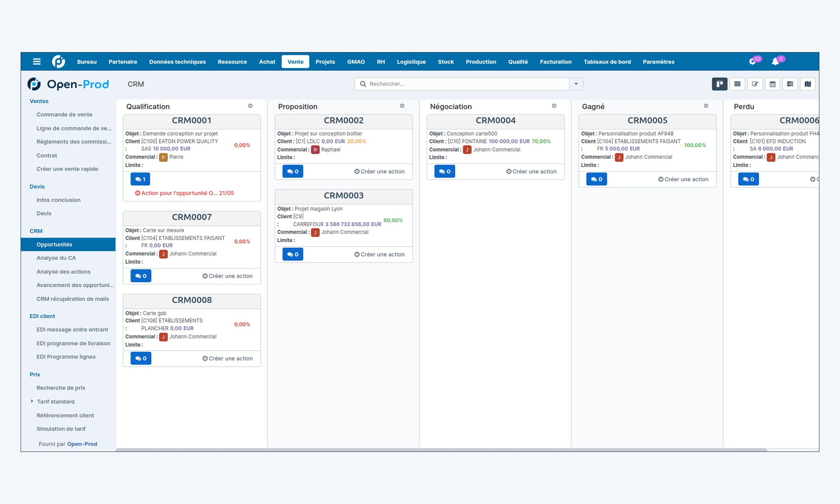Open the Projets menu
This screenshot has height=504, width=840.
(x=325, y=62)
